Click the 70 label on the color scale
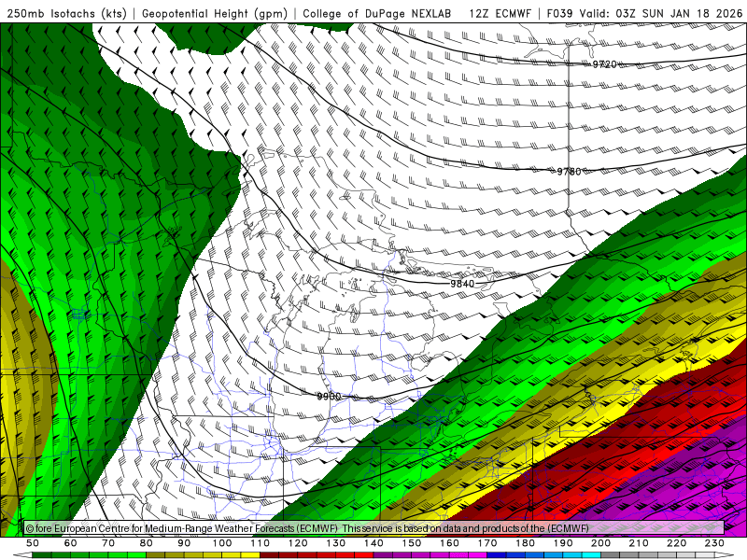747x560 pixels. point(108,543)
